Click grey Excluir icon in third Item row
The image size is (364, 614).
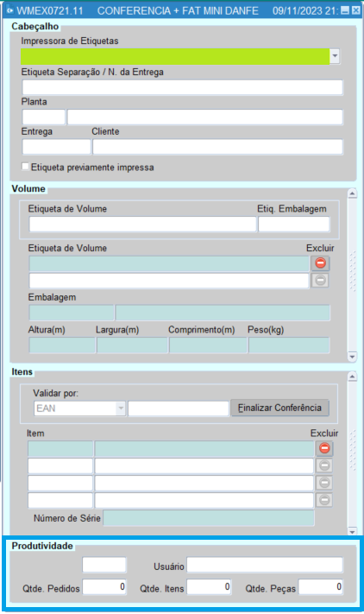[324, 483]
